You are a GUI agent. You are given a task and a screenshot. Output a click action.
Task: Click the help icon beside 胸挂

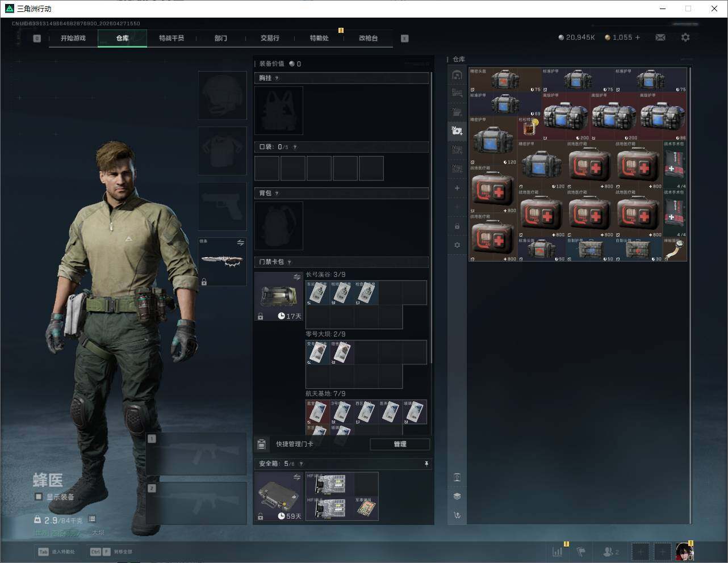[277, 78]
